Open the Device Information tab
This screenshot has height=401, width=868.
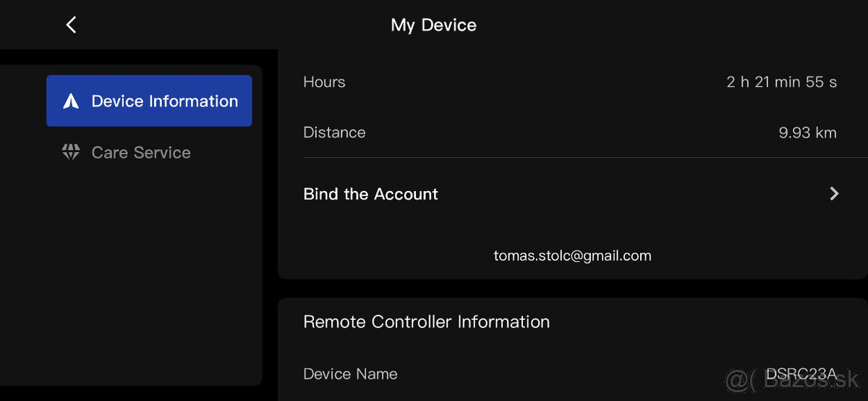[149, 101]
